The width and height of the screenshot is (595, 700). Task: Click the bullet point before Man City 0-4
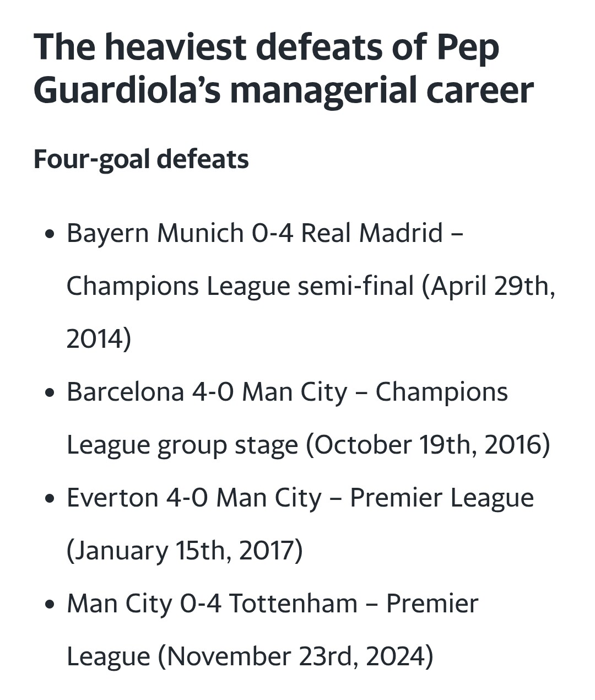pyautogui.click(x=50, y=604)
